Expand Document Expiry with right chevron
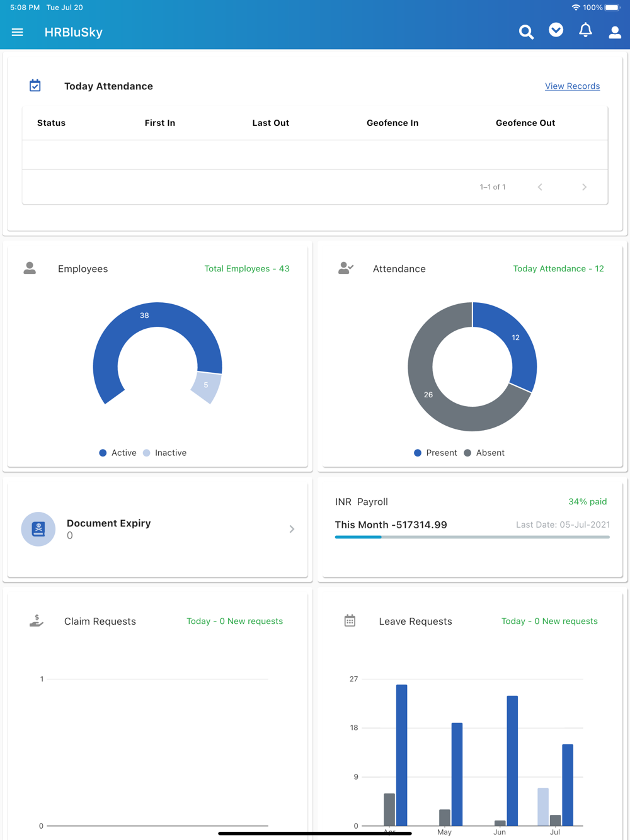Viewport: 630px width, 840px height. click(292, 529)
